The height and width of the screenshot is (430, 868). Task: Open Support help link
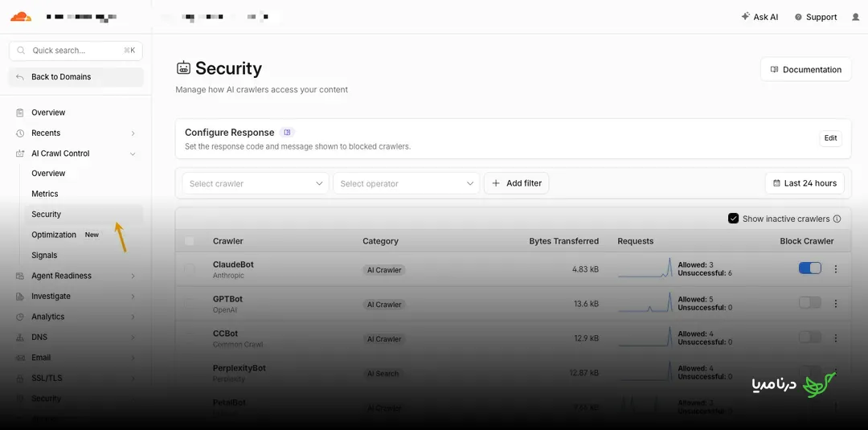click(x=816, y=17)
